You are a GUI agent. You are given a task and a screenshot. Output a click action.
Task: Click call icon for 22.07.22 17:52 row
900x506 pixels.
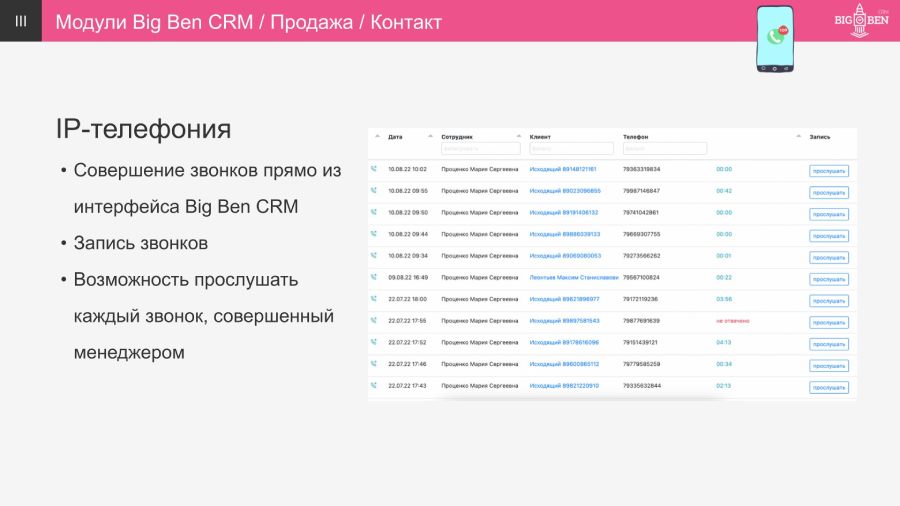374,342
